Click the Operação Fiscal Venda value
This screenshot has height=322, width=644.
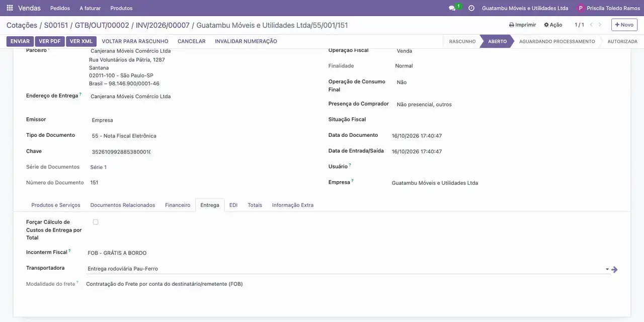point(405,51)
